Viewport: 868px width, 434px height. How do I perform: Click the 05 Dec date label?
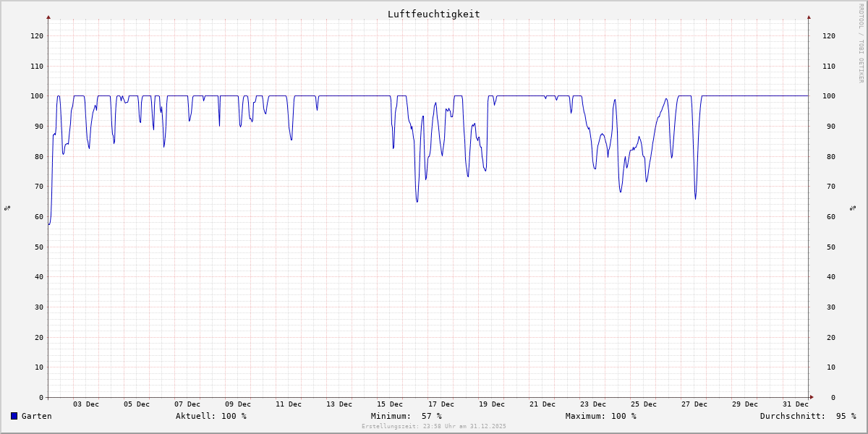[137, 404]
